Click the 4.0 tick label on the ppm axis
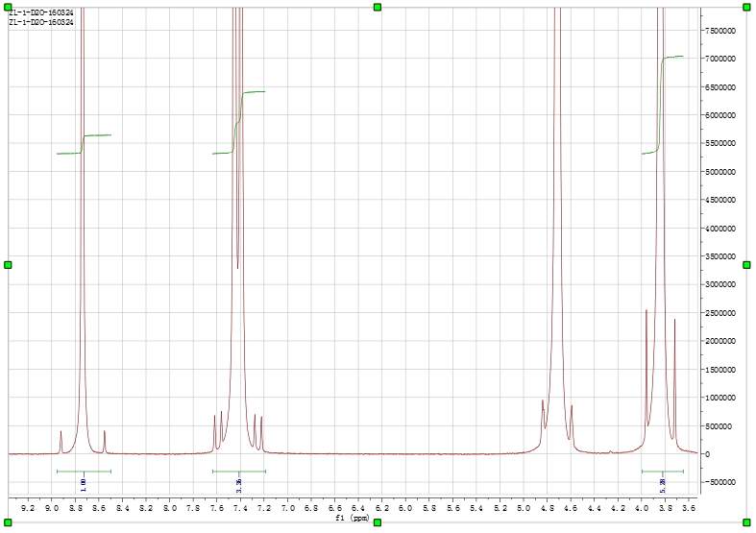This screenshot has height=533, width=756. (x=642, y=508)
